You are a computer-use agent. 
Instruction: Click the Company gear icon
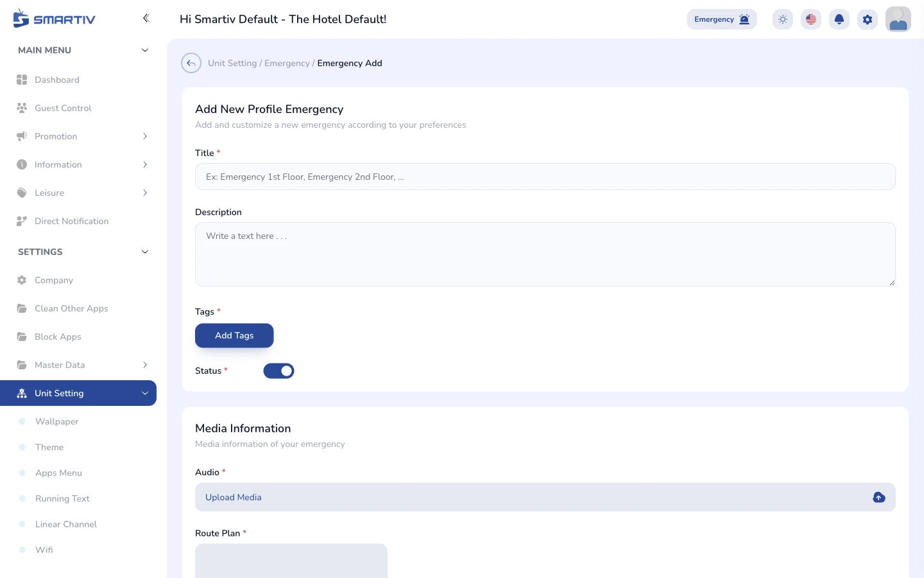pos(22,280)
